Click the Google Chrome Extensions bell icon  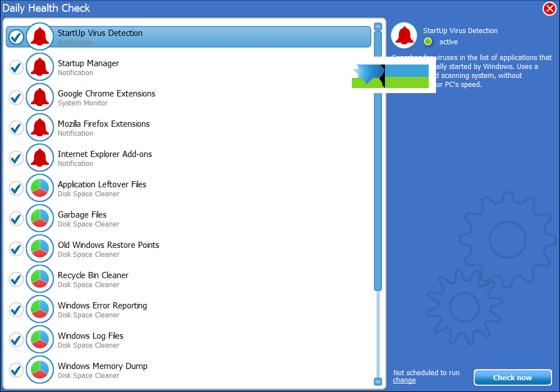pos(40,97)
